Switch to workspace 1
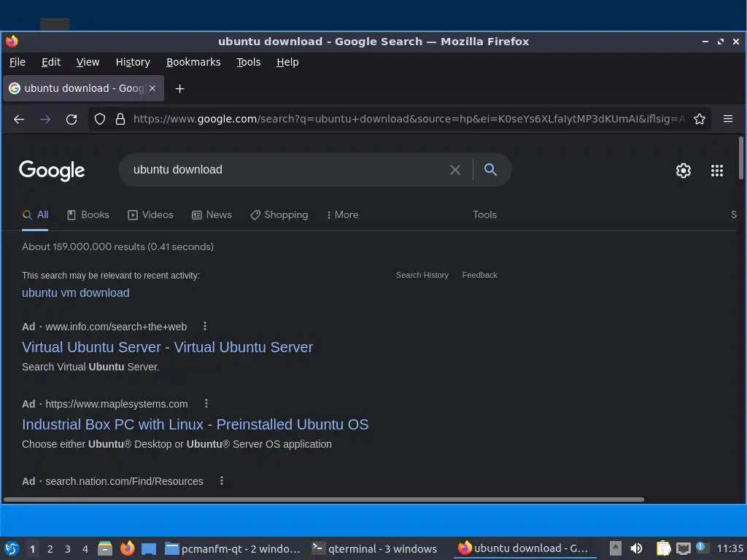 click(x=32, y=549)
